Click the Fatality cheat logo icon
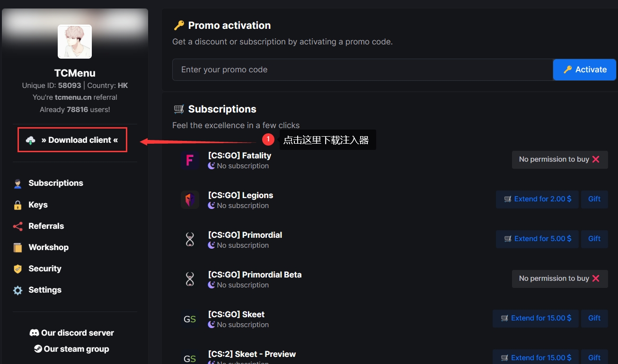This screenshot has width=618, height=364. pyautogui.click(x=190, y=160)
